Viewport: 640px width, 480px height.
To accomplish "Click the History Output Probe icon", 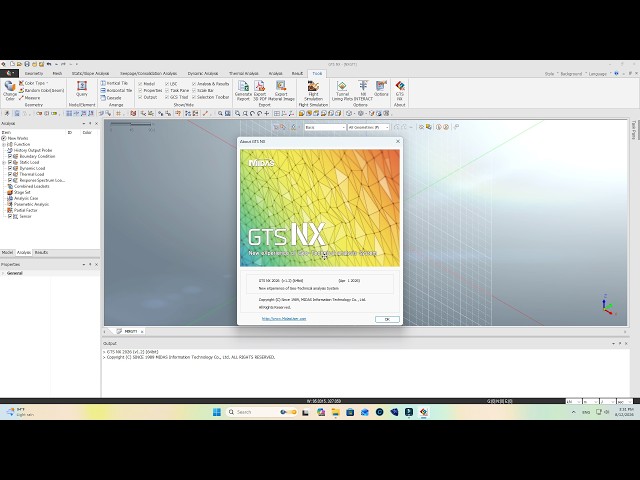I will (10, 150).
